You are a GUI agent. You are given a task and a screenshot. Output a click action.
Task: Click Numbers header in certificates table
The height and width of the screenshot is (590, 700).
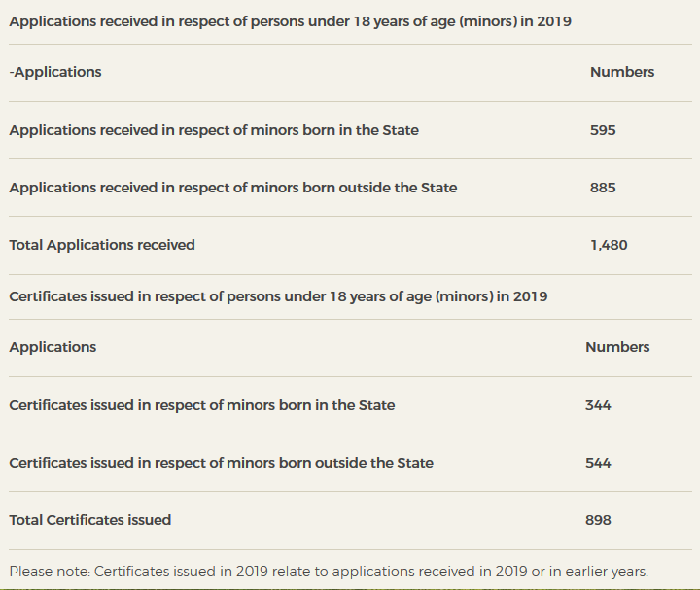click(x=617, y=347)
